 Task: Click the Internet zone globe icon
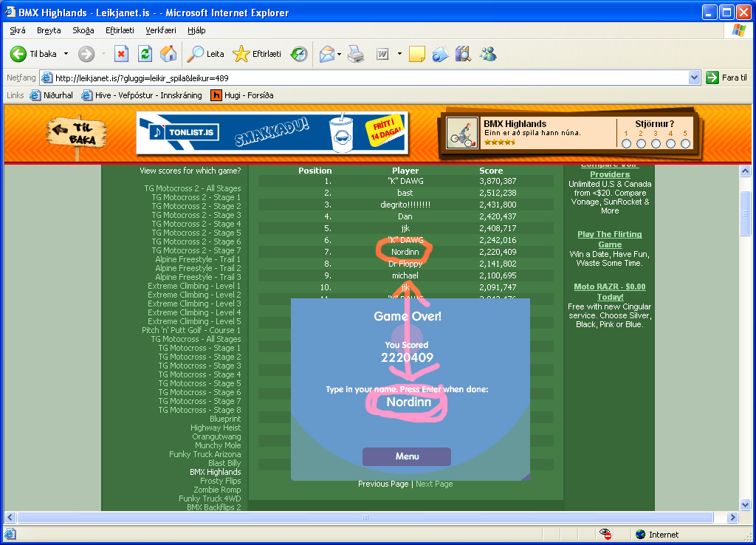click(x=640, y=535)
